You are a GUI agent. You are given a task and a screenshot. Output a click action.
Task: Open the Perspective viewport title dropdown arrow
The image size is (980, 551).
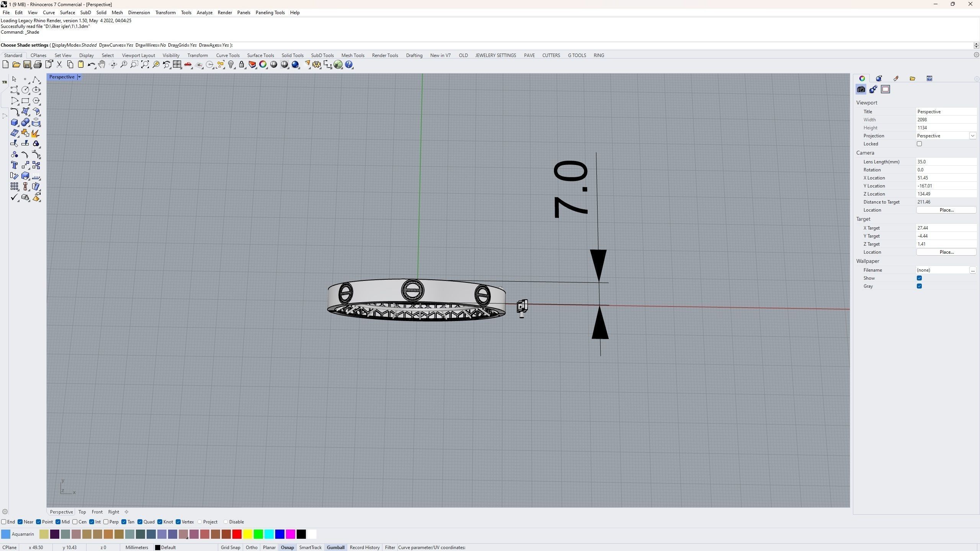point(79,77)
